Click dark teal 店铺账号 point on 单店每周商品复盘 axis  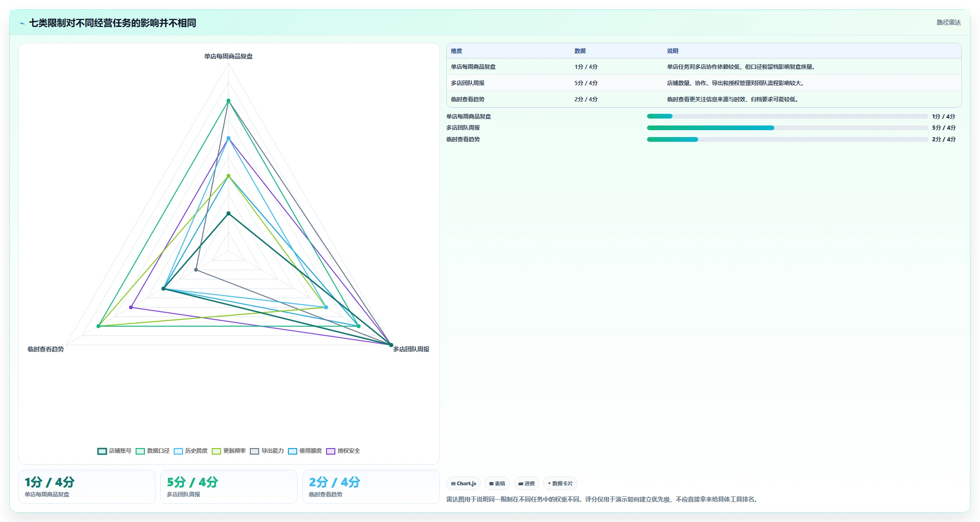point(229,213)
